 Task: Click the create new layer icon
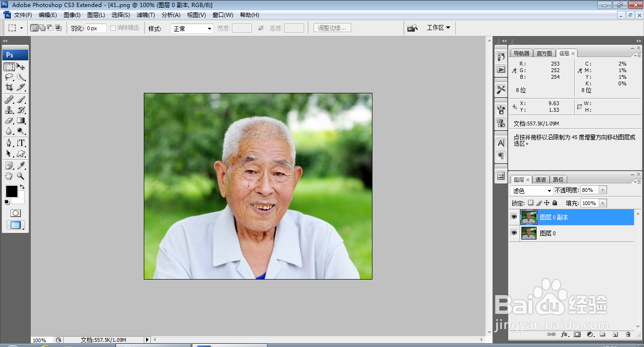(615, 334)
